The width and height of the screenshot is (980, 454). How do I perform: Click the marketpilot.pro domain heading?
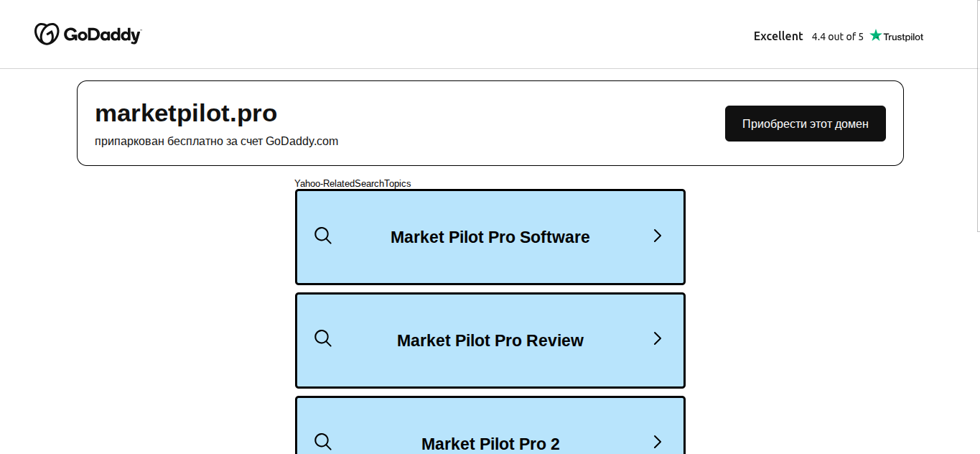[186, 113]
